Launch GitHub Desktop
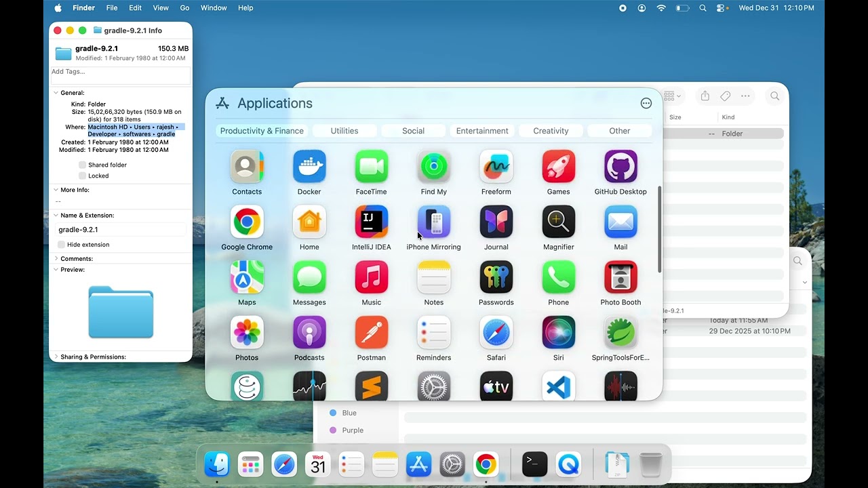Image resolution: width=868 pixels, height=488 pixels. pyautogui.click(x=620, y=167)
